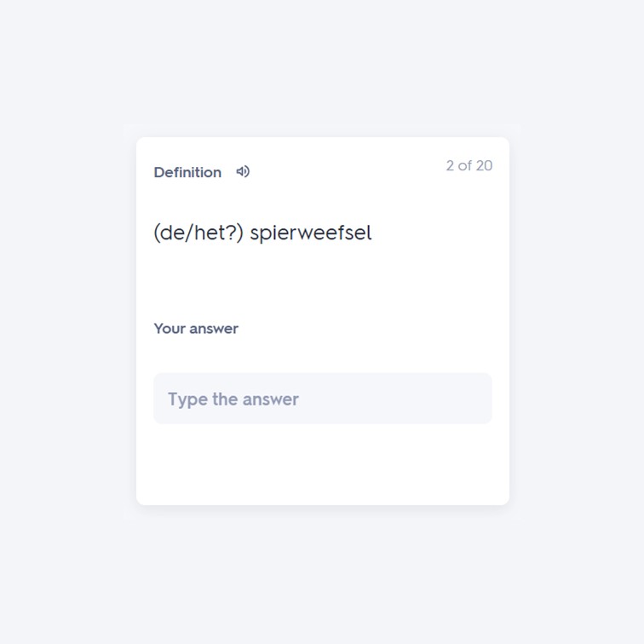The width and height of the screenshot is (644, 644).
Task: Click the word 'spierweefsel'
Action: point(311,233)
